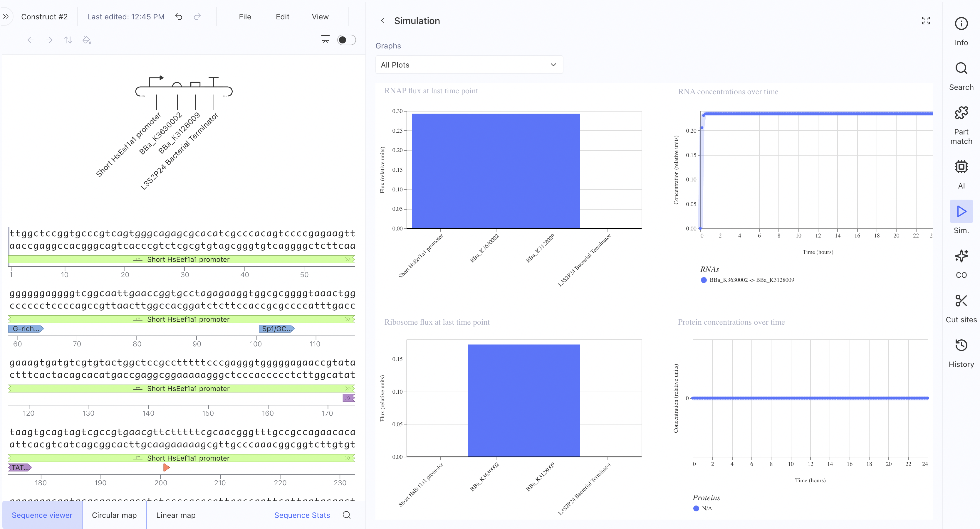Image resolution: width=980 pixels, height=529 pixels.
Task: Switch to the Sequence viewer tab
Action: [42, 515]
